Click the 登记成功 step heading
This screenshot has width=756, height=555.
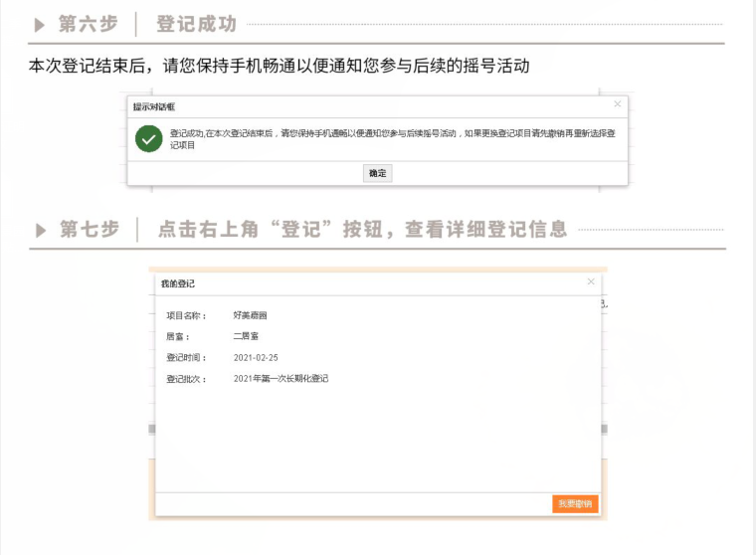coord(197,24)
